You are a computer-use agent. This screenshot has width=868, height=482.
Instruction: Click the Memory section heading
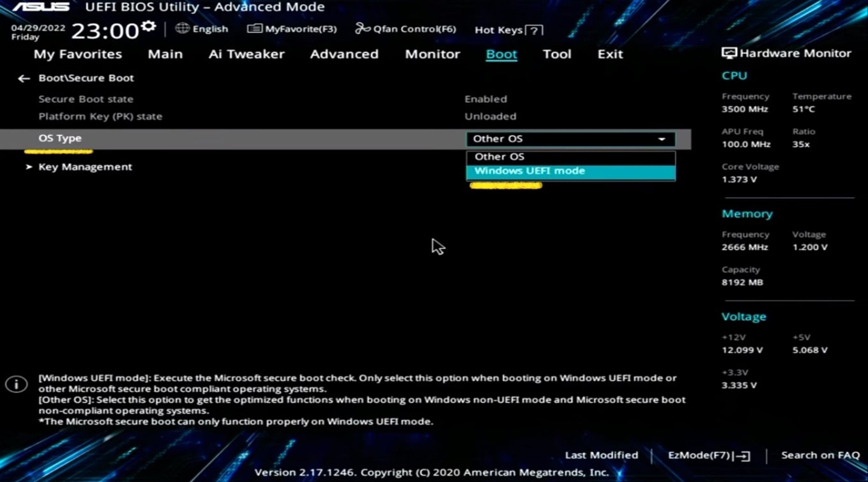point(747,214)
